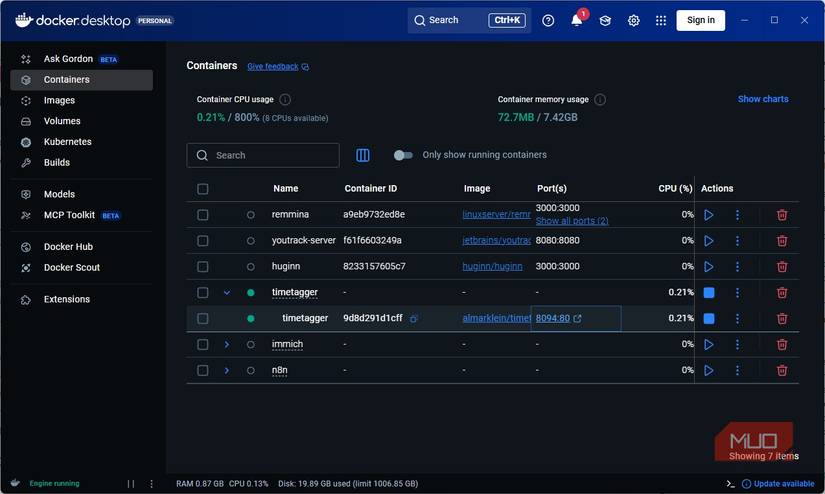
Task: Stop the timetagger stack with square icon
Action: [709, 293]
